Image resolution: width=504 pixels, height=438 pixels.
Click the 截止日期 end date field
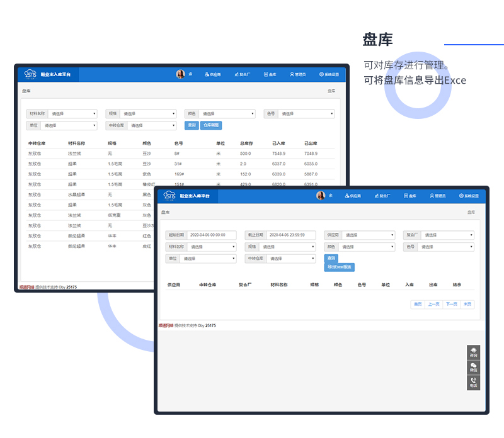point(290,235)
